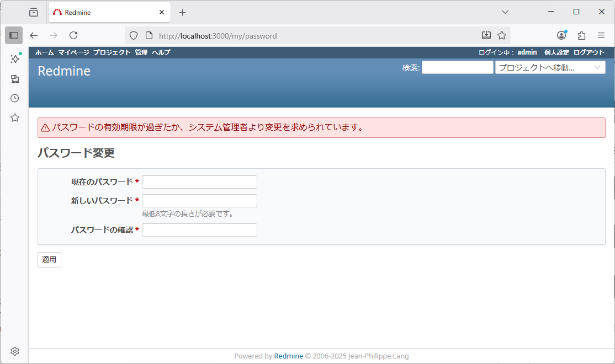615x364 pixels.
Task: Go back to previous page
Action: tap(34, 35)
